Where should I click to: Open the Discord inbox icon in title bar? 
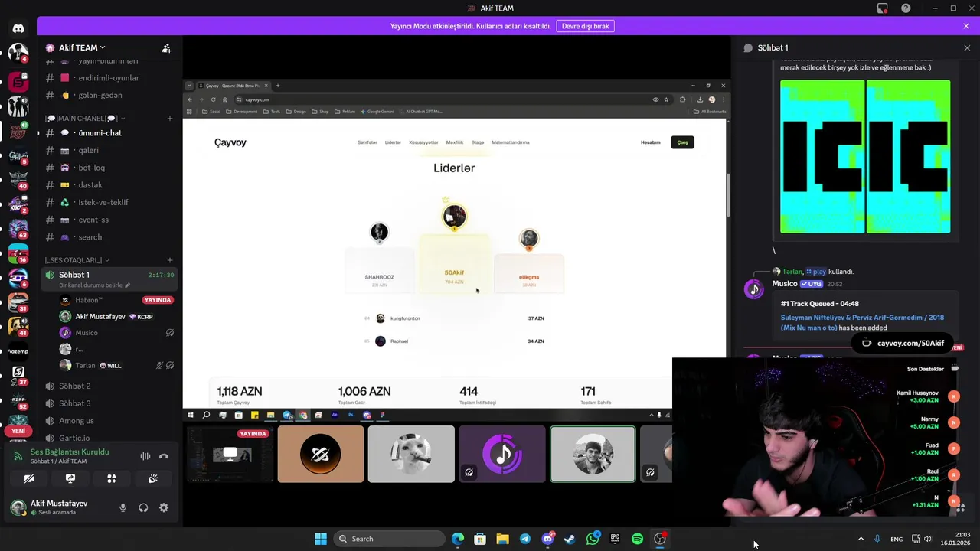point(883,8)
